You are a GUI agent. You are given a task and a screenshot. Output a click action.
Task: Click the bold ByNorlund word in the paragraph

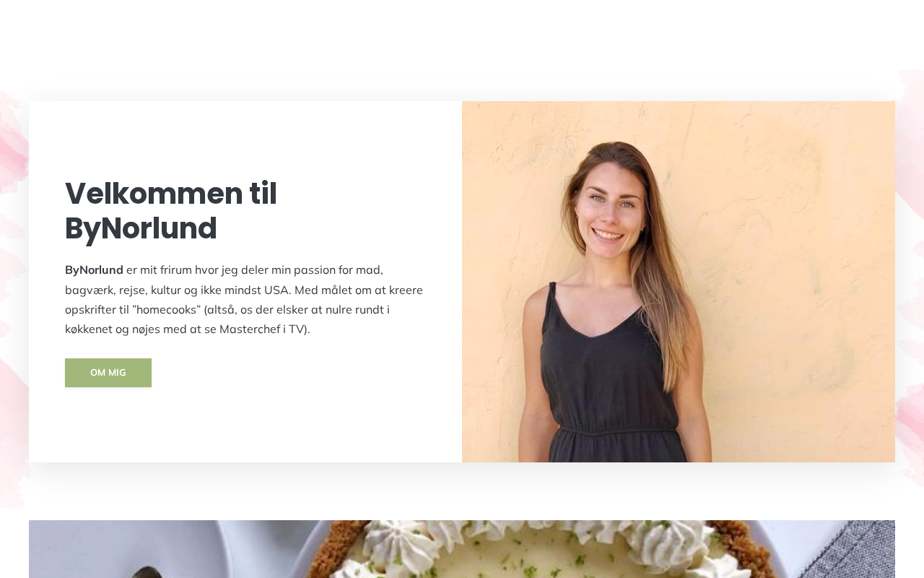tap(94, 270)
